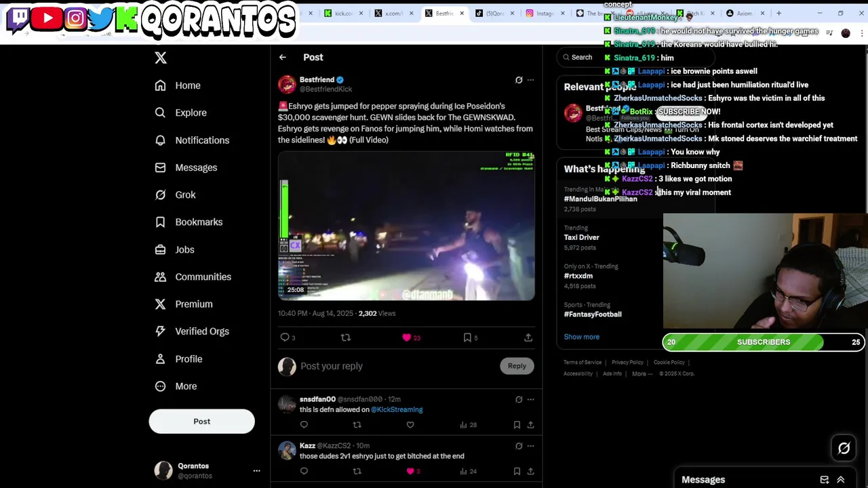Screen dimensions: 868x488
Task: Toggle like heart on main post
Action: point(406,338)
